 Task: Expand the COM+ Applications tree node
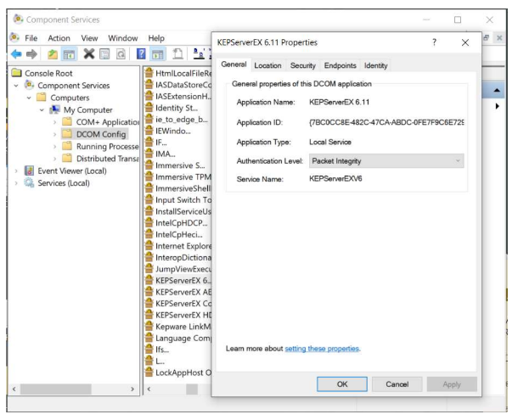(x=55, y=122)
